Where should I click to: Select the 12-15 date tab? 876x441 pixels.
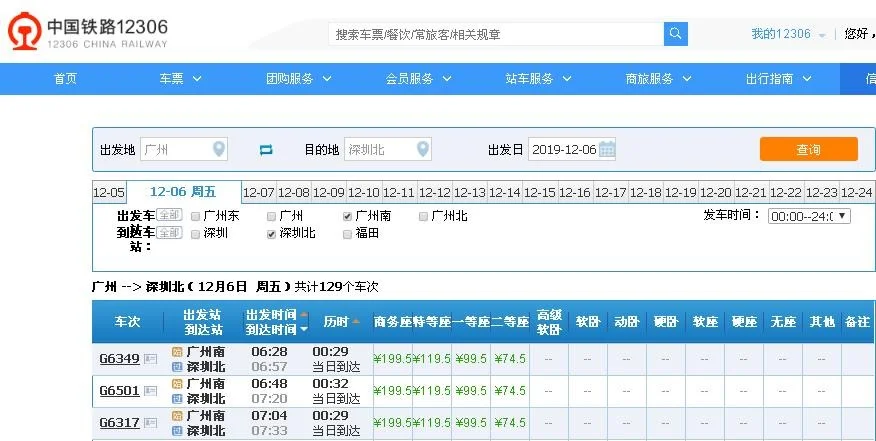[540, 192]
